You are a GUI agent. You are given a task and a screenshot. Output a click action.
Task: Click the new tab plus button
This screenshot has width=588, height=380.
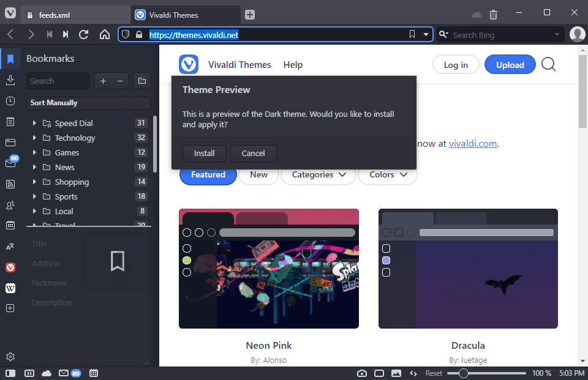point(250,15)
